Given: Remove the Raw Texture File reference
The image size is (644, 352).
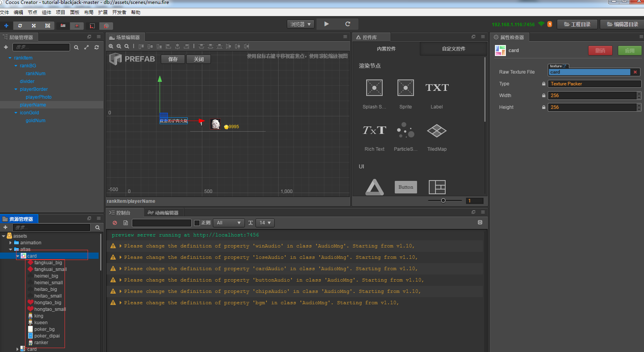Looking at the screenshot, I should coord(635,72).
